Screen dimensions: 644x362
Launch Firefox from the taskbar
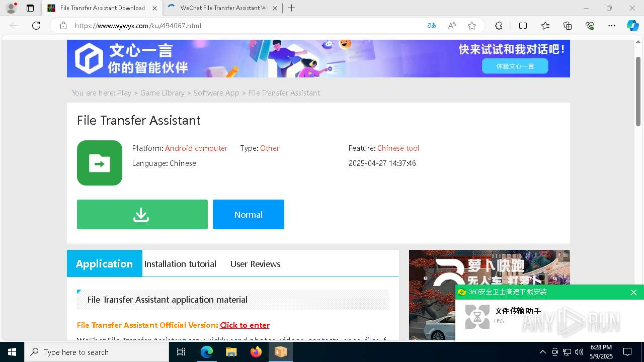point(256,352)
